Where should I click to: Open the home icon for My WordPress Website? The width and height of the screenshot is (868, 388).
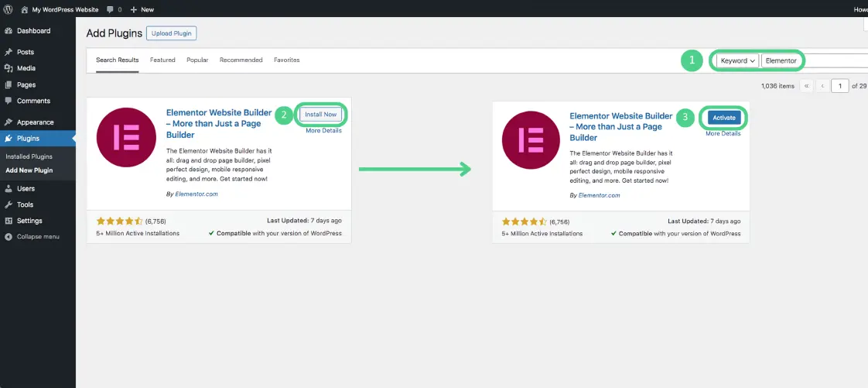[x=24, y=9]
